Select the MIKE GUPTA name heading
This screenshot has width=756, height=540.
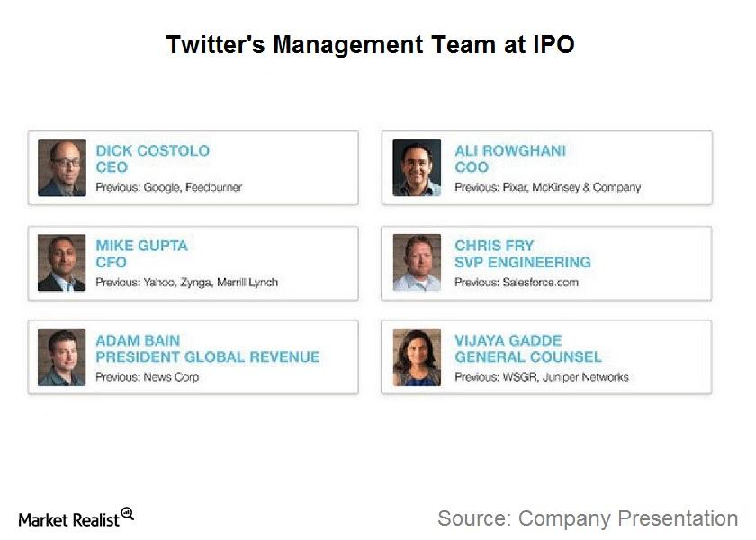141,246
